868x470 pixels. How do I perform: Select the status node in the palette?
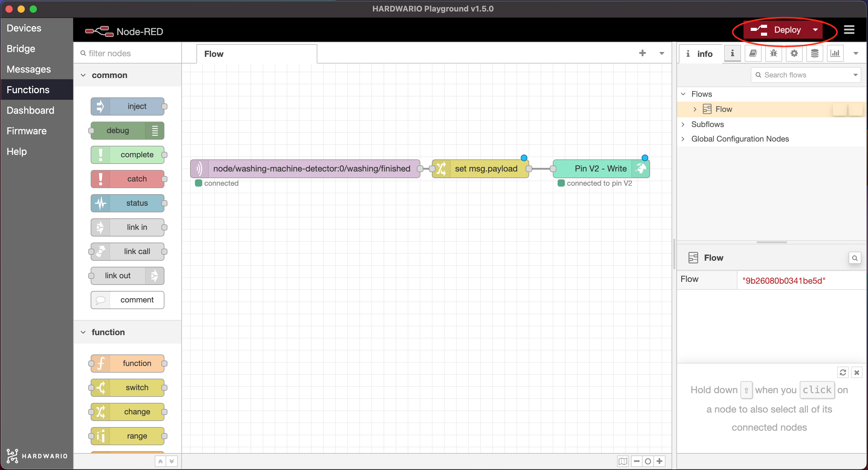coord(127,203)
